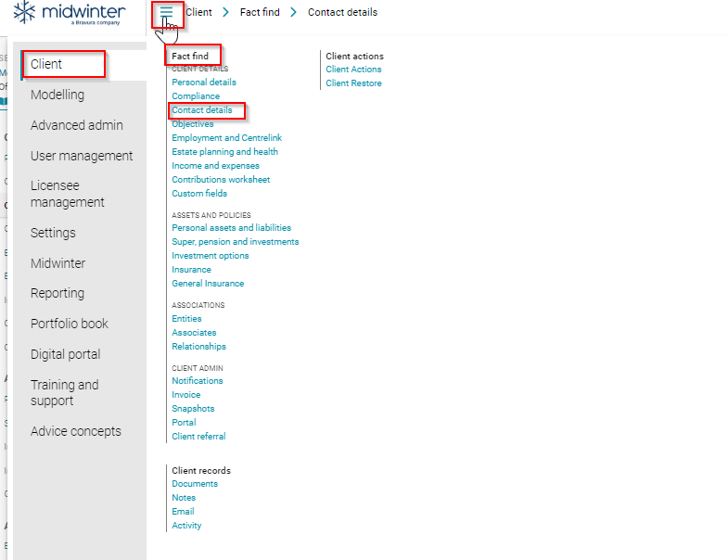Open Employment and Centrelink link

pos(227,138)
